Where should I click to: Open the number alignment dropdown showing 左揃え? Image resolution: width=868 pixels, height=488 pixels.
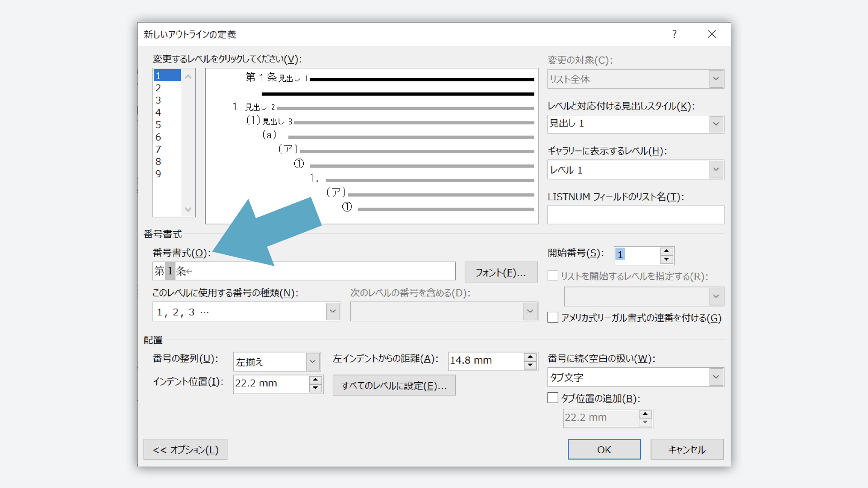312,361
